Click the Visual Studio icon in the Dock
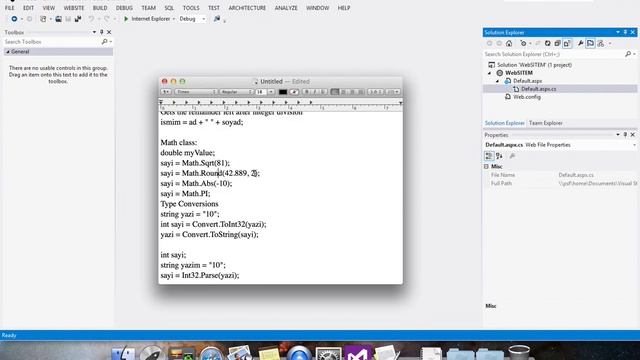Screen dimensions: 640x360 (x=357, y=353)
